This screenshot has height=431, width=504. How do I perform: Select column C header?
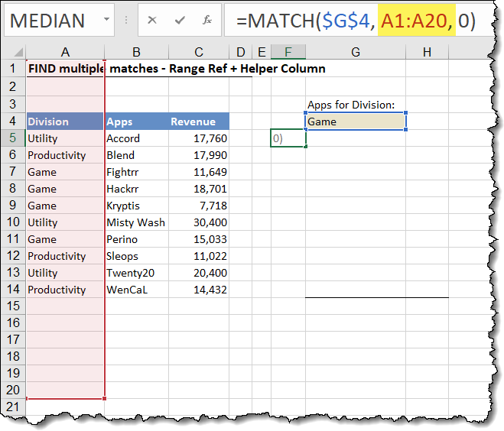click(x=199, y=52)
